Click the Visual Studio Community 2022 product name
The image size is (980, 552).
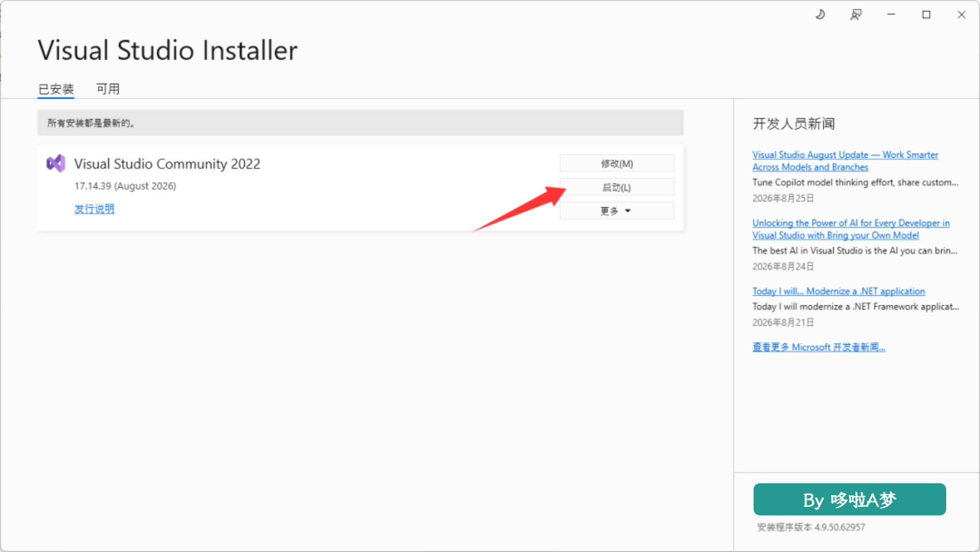pyautogui.click(x=167, y=164)
